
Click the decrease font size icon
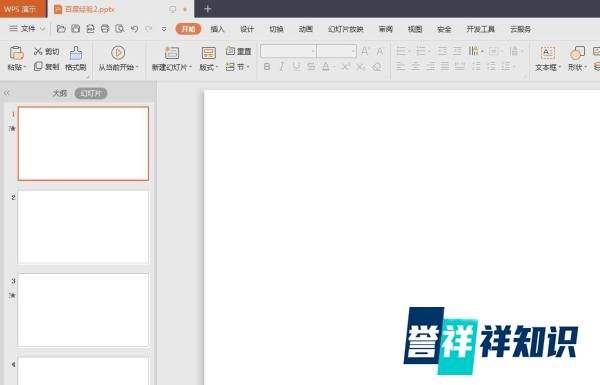pyautogui.click(x=380, y=51)
